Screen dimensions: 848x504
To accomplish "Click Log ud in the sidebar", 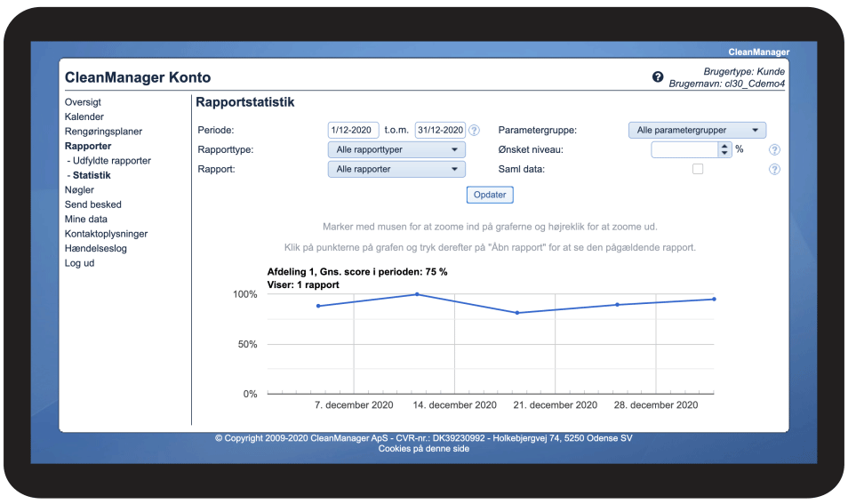I will pos(79,263).
